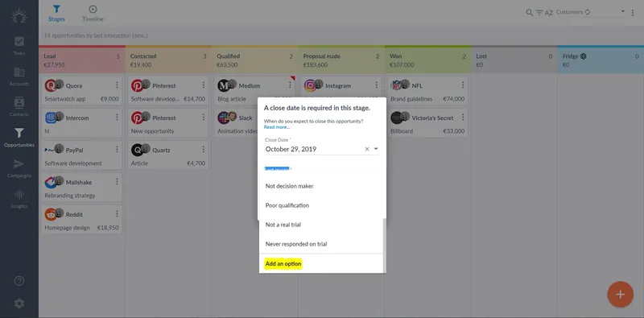The width and height of the screenshot is (644, 318).
Task: Select the Not a real trial option
Action: [x=321, y=225]
